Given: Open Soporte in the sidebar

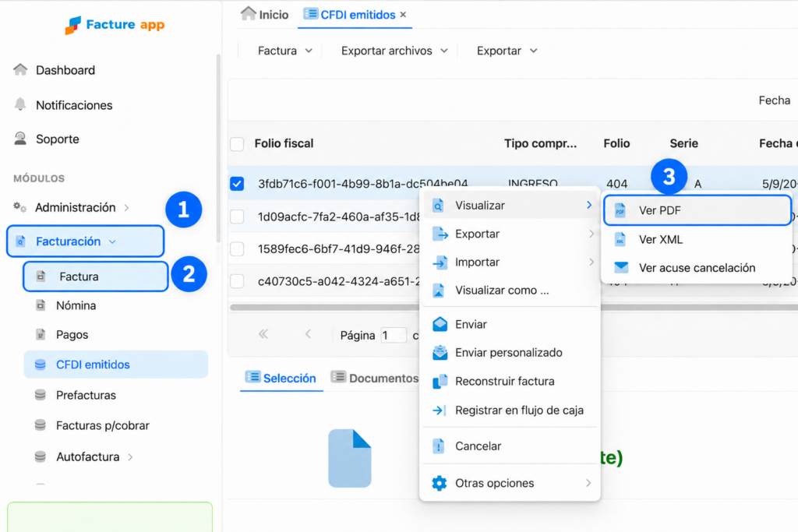Looking at the screenshot, I should pyautogui.click(x=57, y=139).
